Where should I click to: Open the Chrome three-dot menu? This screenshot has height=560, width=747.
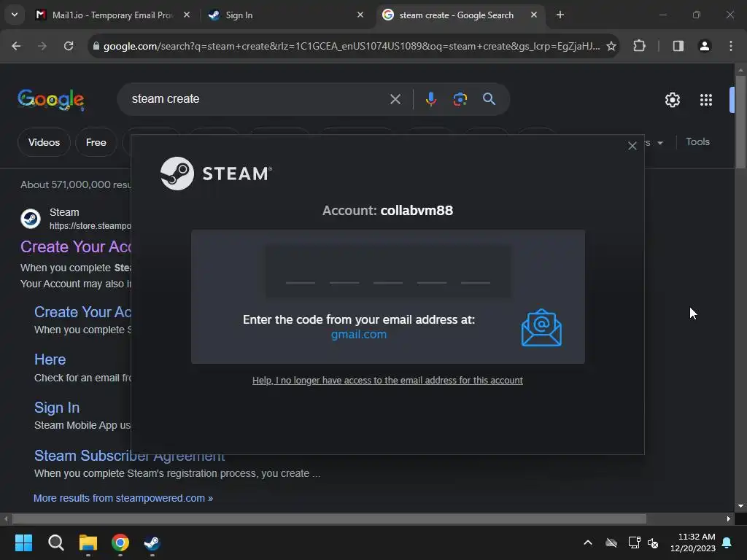tap(731, 46)
